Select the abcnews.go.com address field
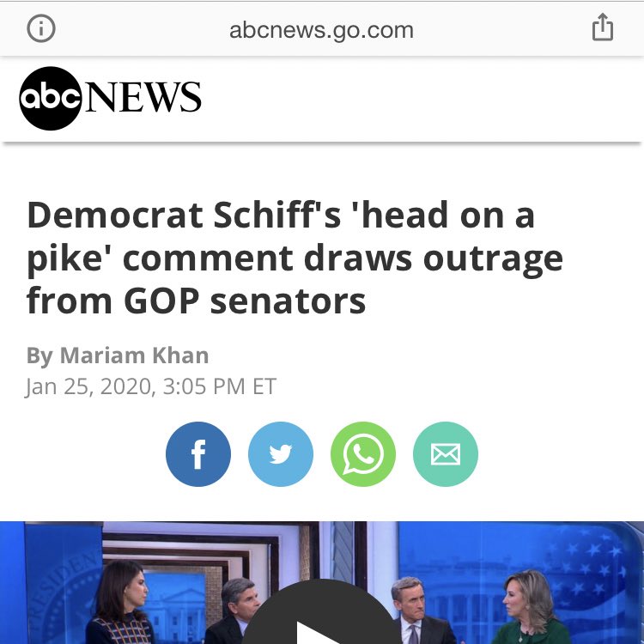The height and width of the screenshot is (644, 644). [322, 30]
